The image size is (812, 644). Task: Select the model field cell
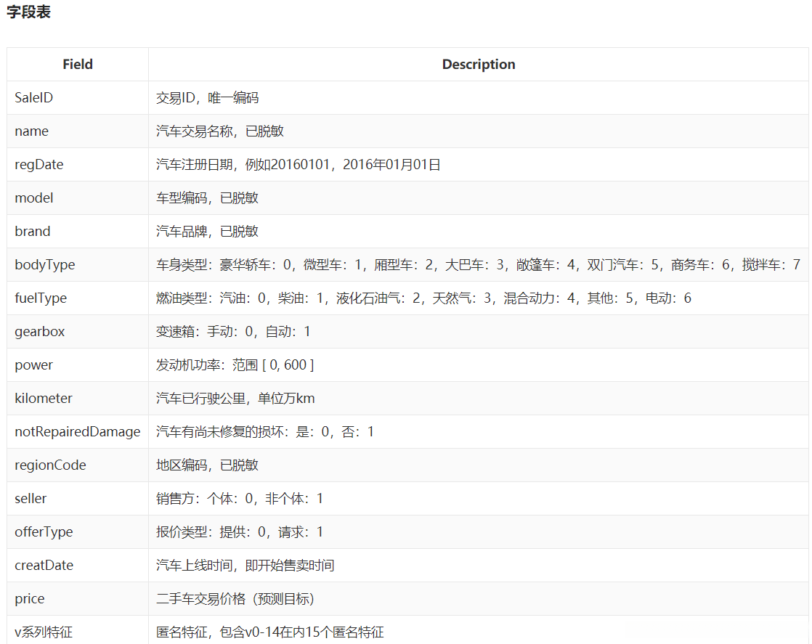click(x=78, y=197)
